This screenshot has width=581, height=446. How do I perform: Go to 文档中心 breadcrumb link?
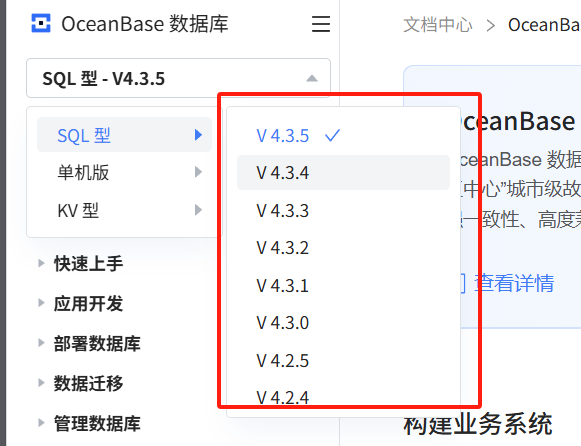(438, 25)
